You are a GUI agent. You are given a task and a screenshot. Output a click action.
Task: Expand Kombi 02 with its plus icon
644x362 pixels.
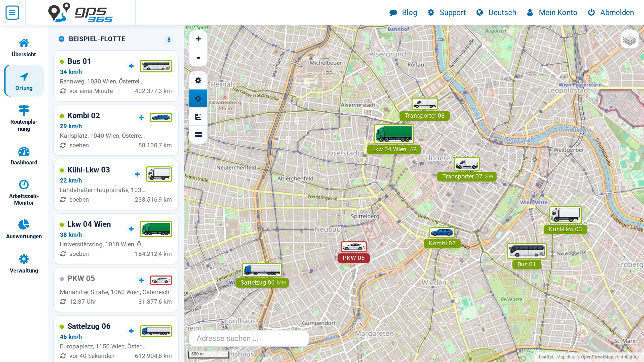[x=141, y=117]
